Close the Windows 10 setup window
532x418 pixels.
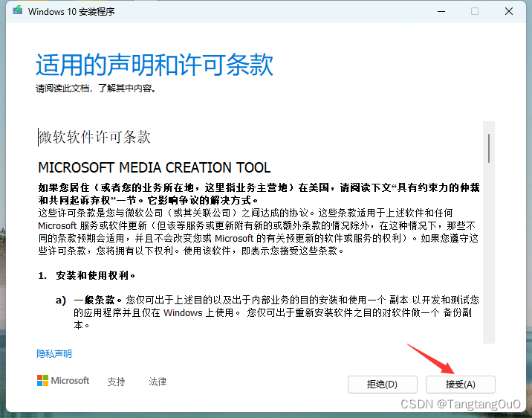pos(508,11)
